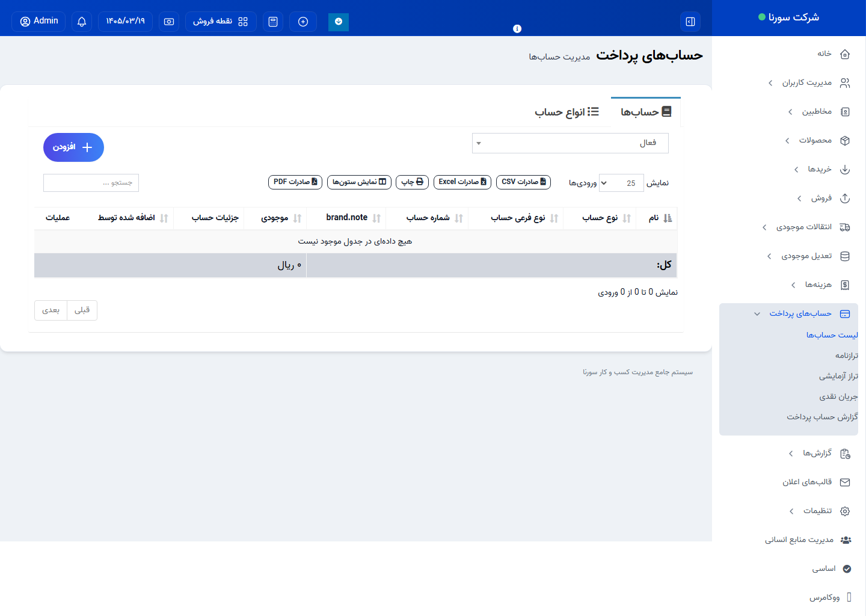Click the تنظیمات gear icon
Image resolution: width=866 pixels, height=616 pixels.
click(x=845, y=511)
